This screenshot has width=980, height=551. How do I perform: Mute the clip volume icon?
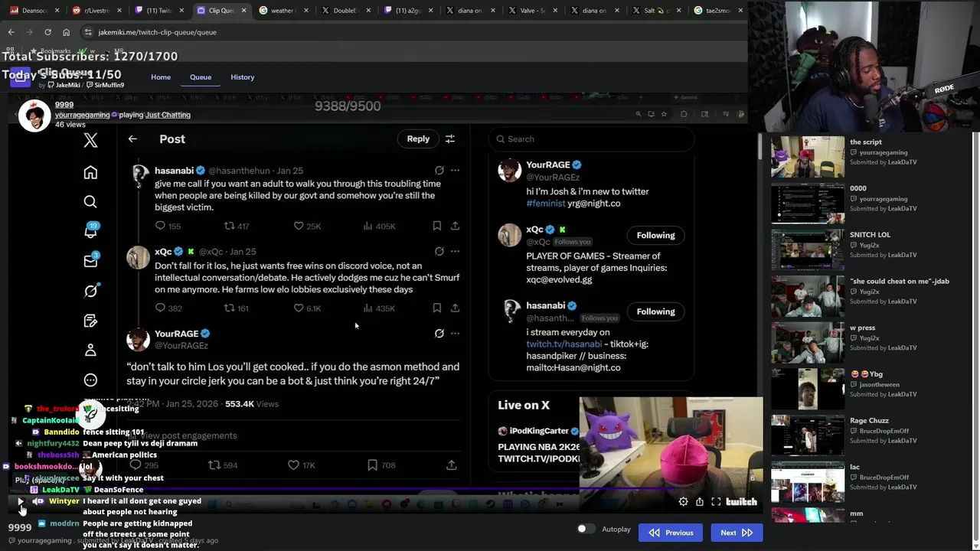click(x=38, y=502)
